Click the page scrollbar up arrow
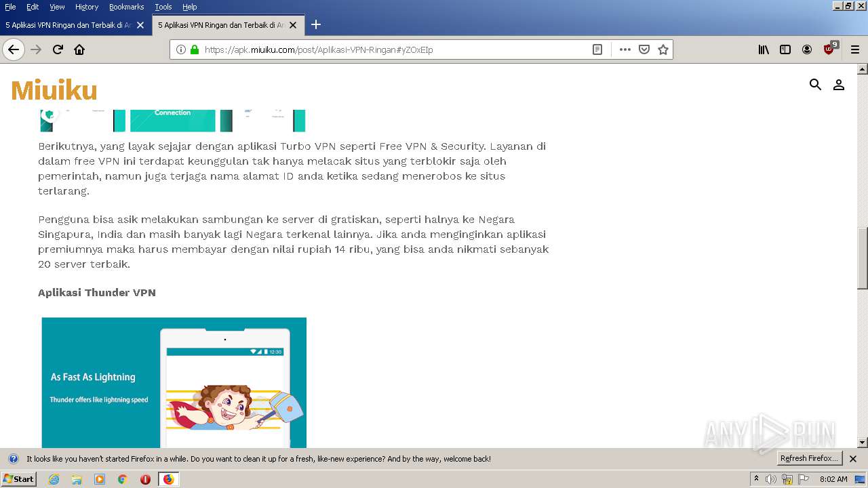Screen dimensions: 868x488 click(863, 69)
